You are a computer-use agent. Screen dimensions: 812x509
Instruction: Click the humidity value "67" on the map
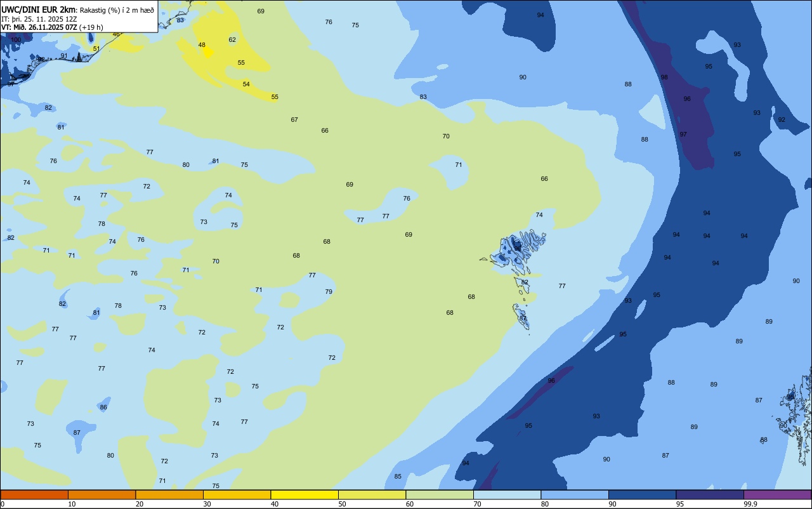click(x=294, y=120)
